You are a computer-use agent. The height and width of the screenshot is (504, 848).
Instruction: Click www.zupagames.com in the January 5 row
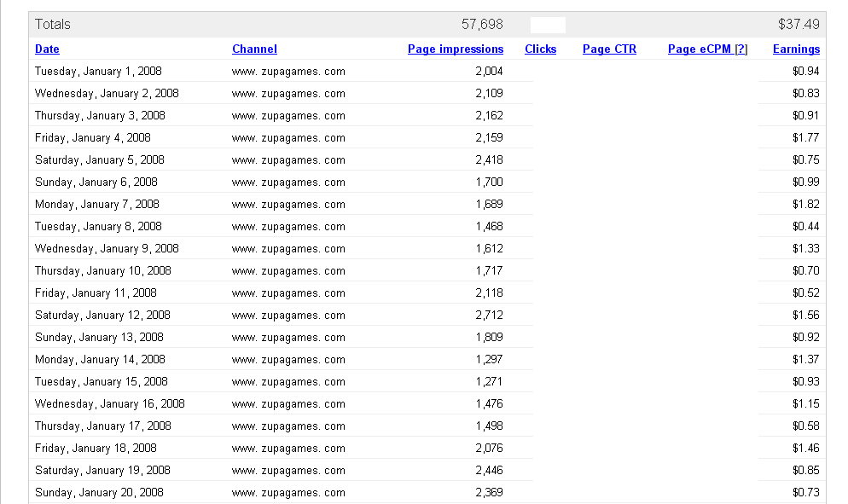coord(288,159)
